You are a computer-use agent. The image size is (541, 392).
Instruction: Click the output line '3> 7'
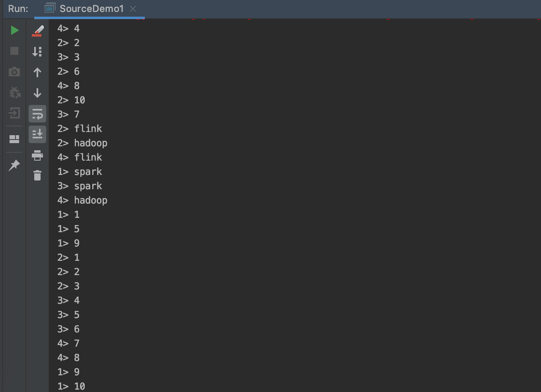tap(68, 114)
